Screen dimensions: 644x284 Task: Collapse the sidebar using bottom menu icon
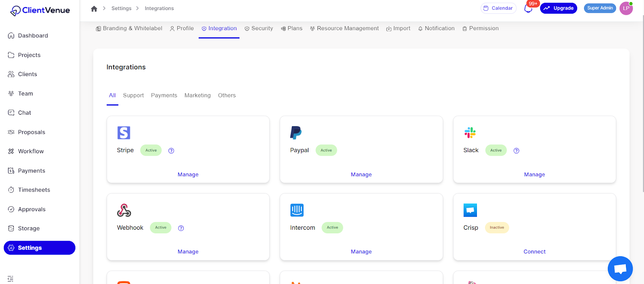[10, 279]
